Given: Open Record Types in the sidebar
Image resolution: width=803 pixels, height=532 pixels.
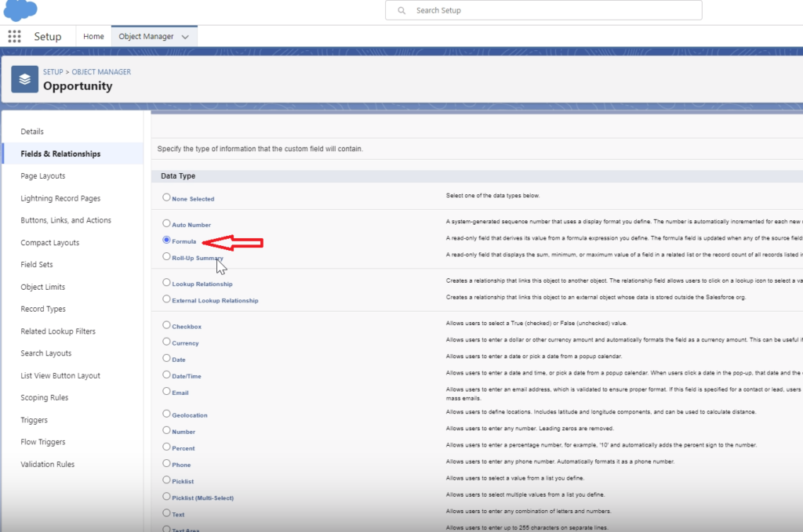Looking at the screenshot, I should pos(43,309).
